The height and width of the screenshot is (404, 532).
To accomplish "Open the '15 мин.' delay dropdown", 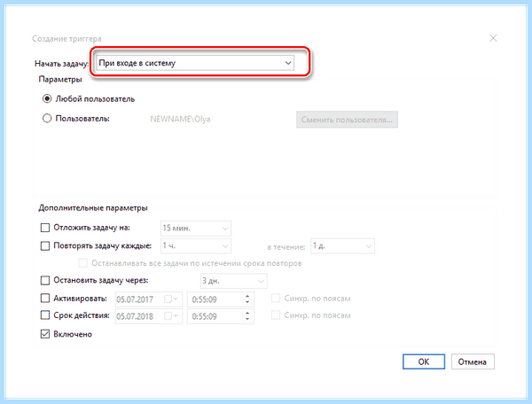I will (x=196, y=228).
